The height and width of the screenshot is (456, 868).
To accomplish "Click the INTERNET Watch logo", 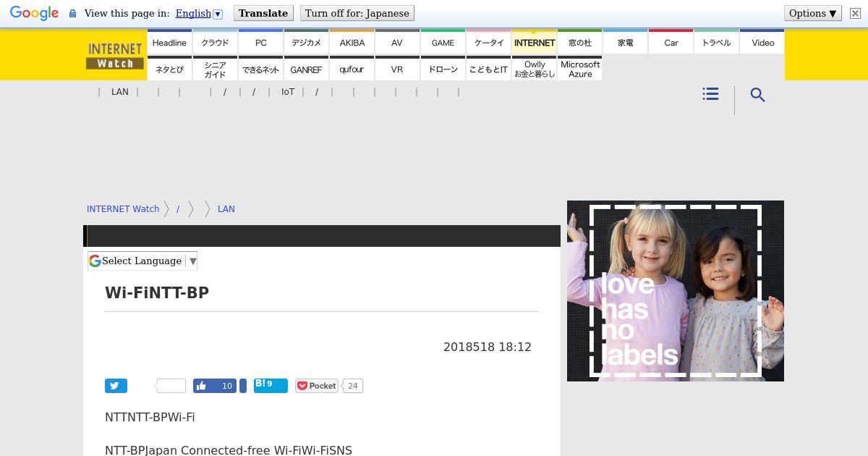I will coord(115,56).
